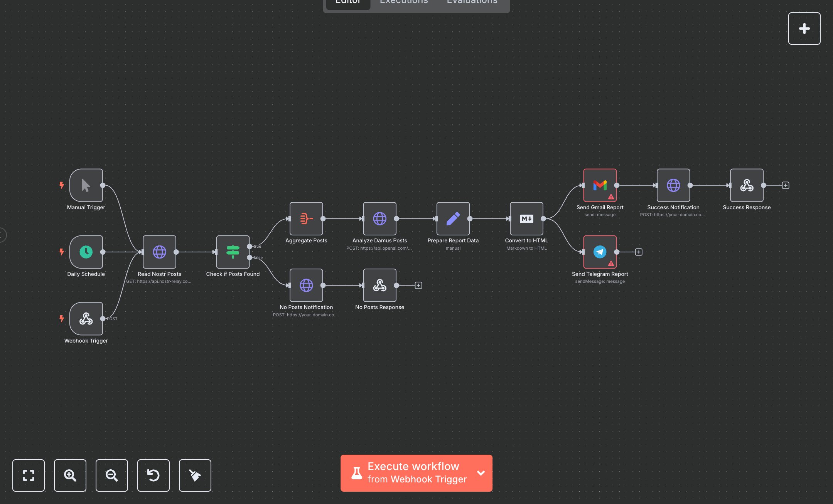The width and height of the screenshot is (833, 504).
Task: Select the Webhook Trigger node
Action: pos(86,319)
